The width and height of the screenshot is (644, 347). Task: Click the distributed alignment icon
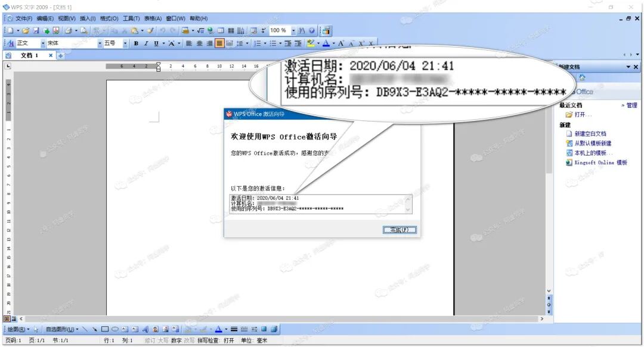230,43
